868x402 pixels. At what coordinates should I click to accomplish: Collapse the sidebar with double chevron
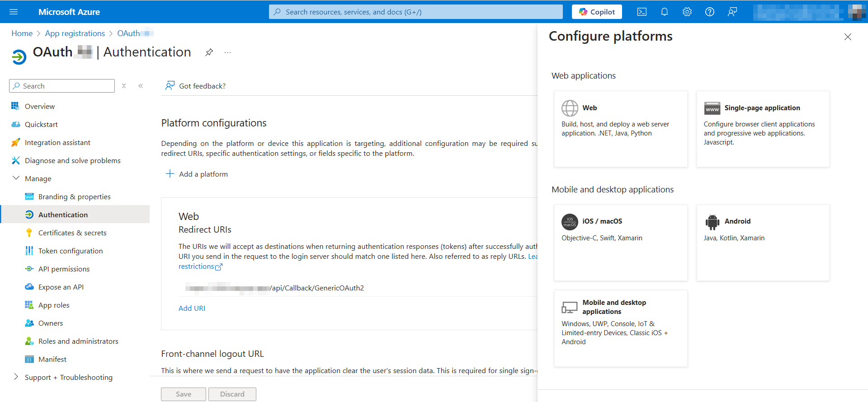tap(141, 86)
